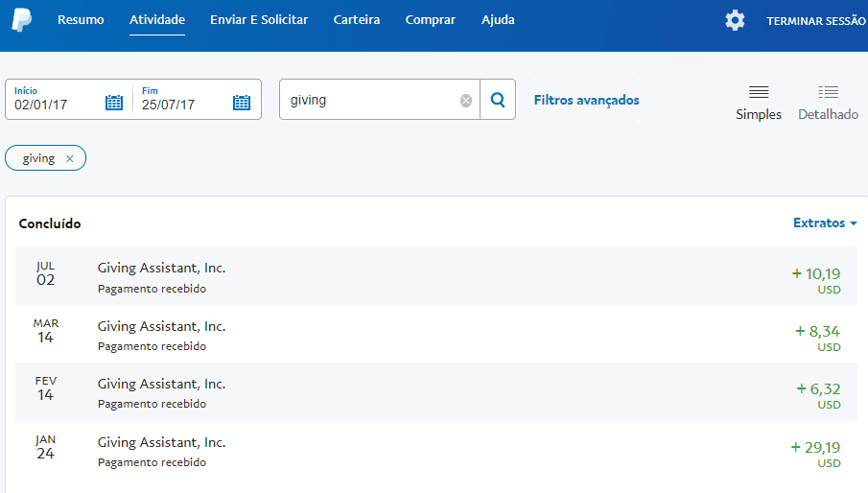Open the JUL 02 Giving Assistant transaction
868x493 pixels.
[436, 275]
